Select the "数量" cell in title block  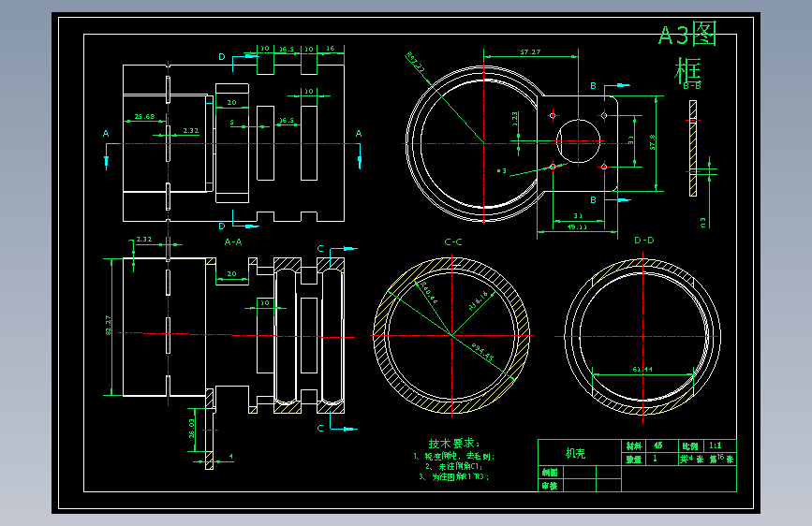(x=634, y=459)
